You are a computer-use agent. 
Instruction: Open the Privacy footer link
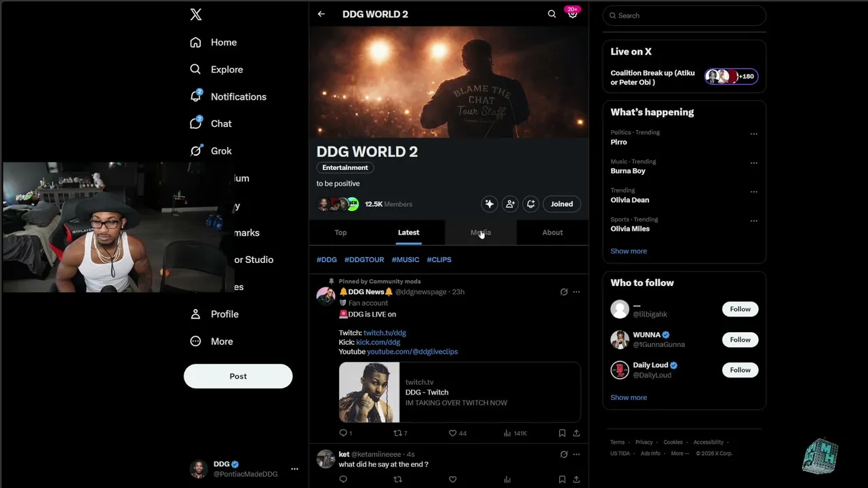[x=644, y=442]
